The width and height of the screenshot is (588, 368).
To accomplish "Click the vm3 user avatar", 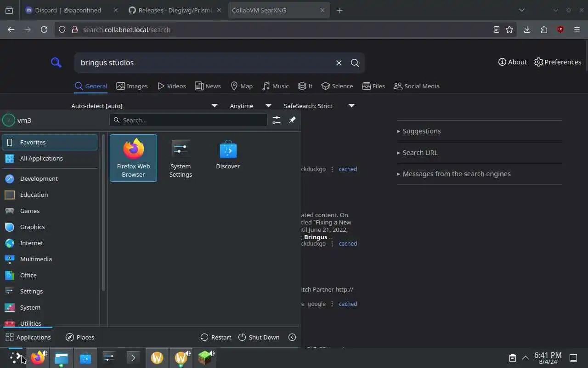I will coord(9,120).
